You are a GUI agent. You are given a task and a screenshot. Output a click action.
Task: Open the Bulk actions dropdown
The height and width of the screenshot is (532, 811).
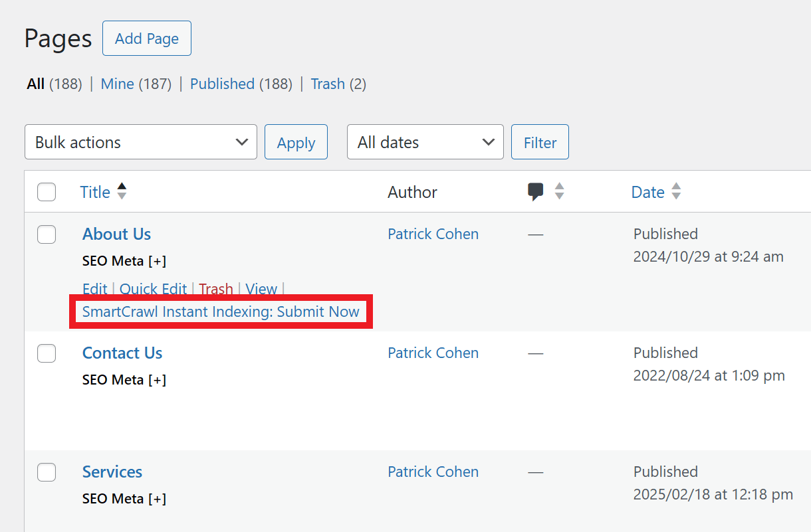pos(141,142)
